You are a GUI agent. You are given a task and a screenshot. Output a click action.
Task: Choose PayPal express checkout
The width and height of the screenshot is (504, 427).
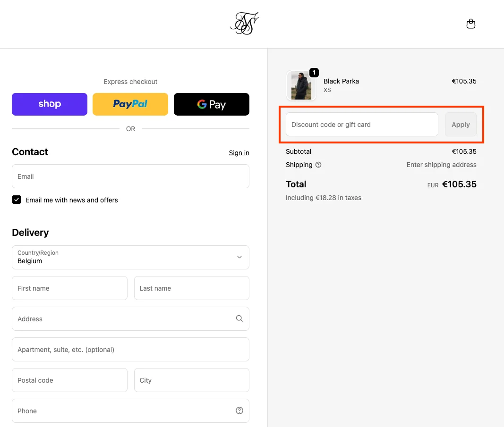[130, 104]
